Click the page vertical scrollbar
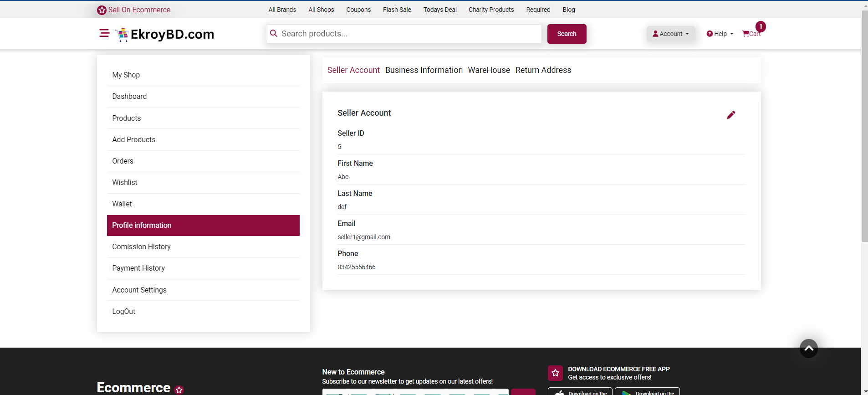868x395 pixels. click(x=864, y=128)
